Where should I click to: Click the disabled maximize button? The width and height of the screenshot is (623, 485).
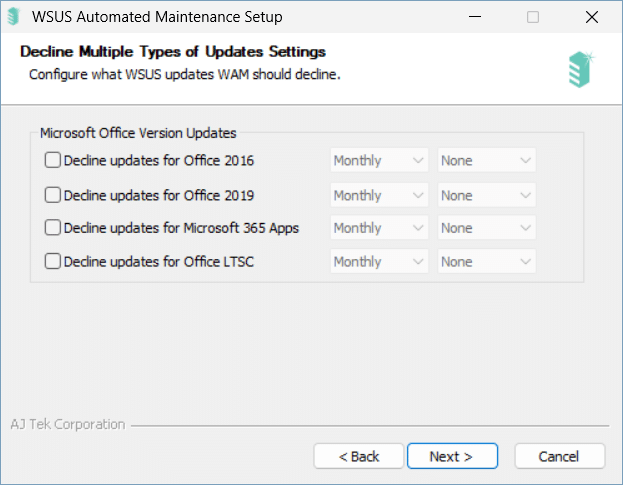pyautogui.click(x=533, y=17)
